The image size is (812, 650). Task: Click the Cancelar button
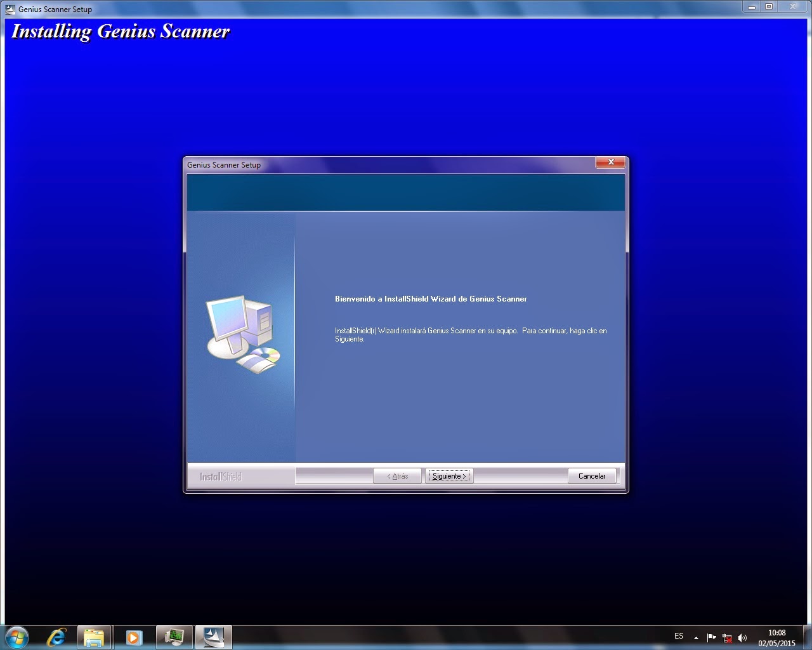(592, 476)
